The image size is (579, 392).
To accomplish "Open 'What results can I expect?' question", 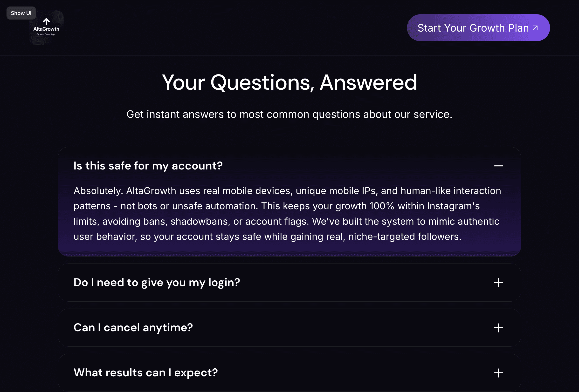I will click(x=145, y=372).
